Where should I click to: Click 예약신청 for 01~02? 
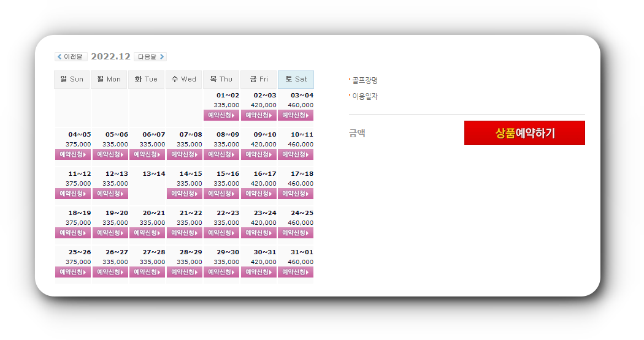pos(221,115)
